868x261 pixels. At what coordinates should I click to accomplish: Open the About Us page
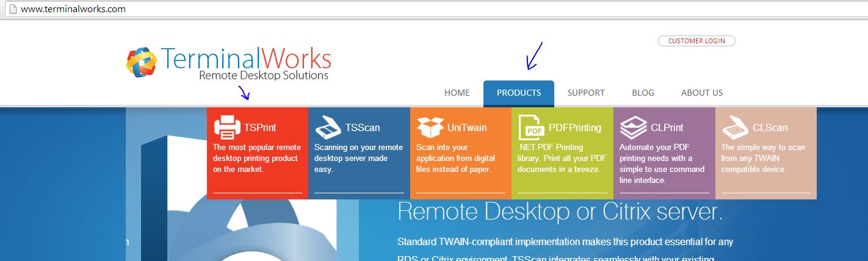point(702,93)
